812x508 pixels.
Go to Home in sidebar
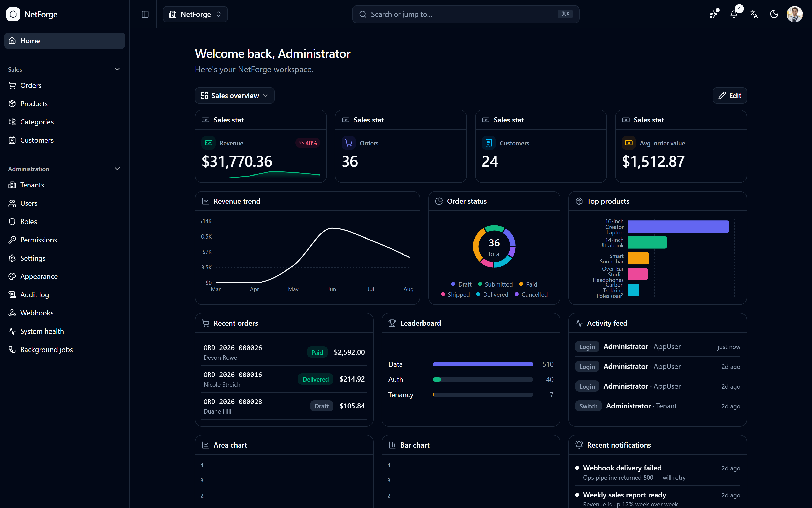tap(64, 41)
